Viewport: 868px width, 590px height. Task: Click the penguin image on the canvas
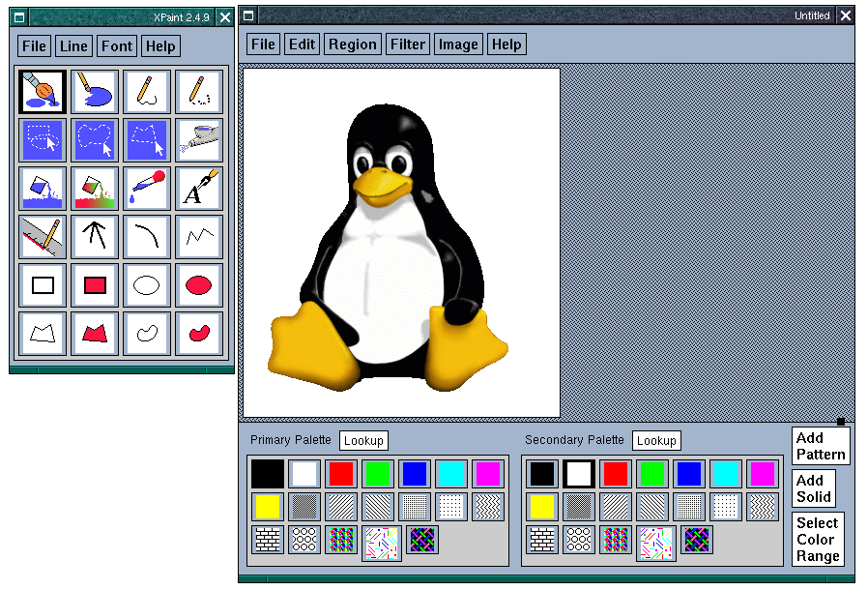[x=388, y=248]
